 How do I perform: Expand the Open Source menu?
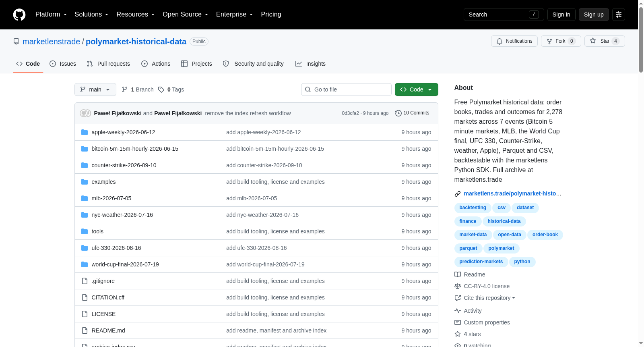(x=186, y=15)
